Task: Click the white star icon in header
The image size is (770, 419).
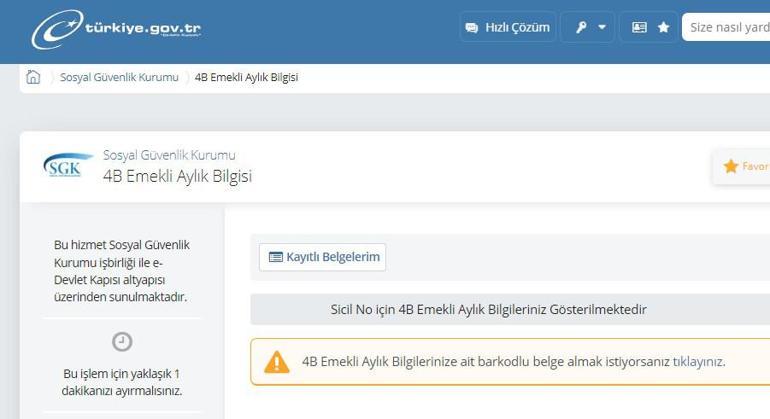Action: tap(663, 28)
